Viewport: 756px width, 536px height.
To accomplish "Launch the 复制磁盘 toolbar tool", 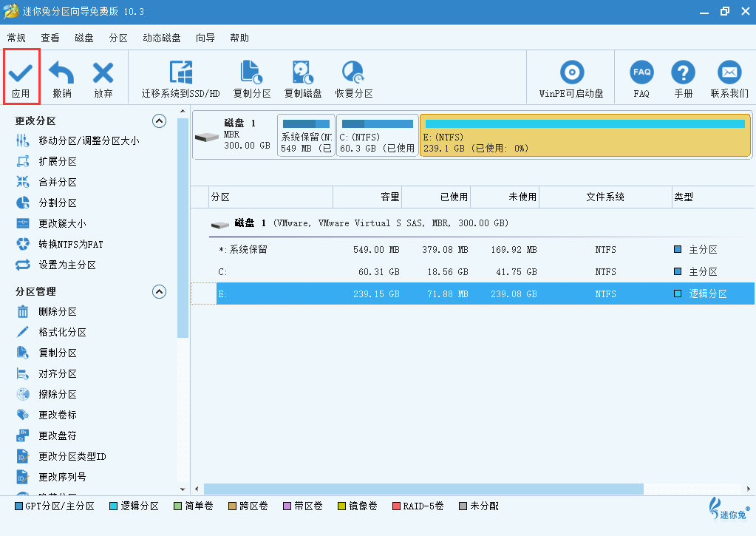I will tap(303, 79).
